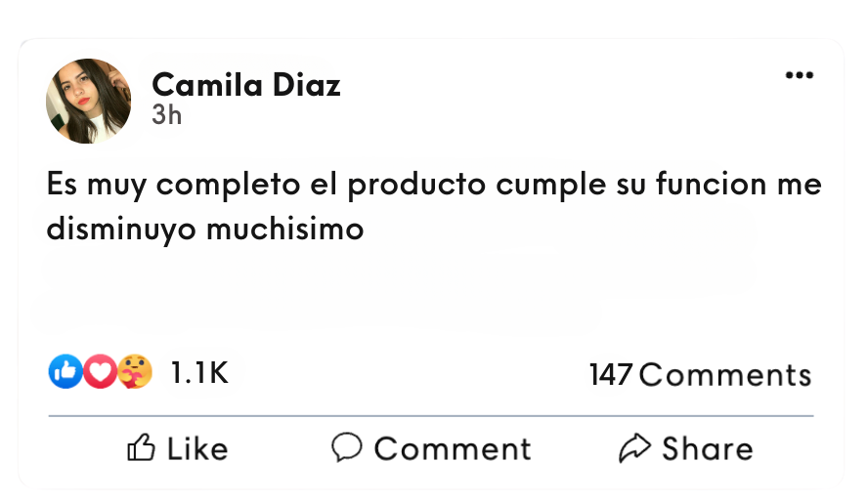Click the words 'disminuyo muchisimo' in the post

(205, 229)
